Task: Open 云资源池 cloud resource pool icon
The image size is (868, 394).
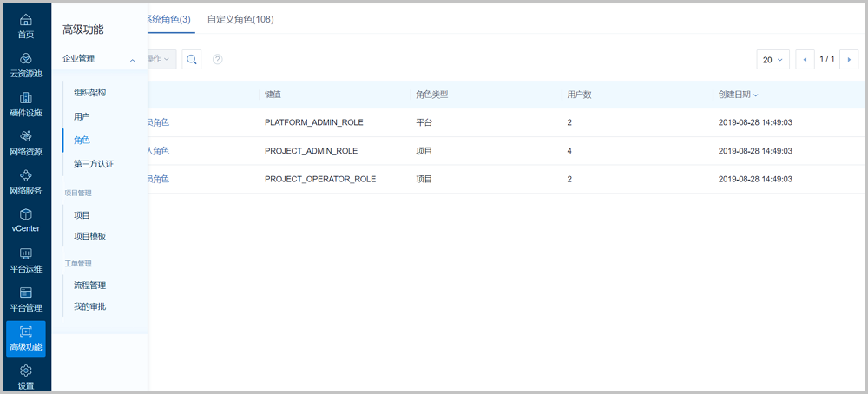Action: point(26,59)
